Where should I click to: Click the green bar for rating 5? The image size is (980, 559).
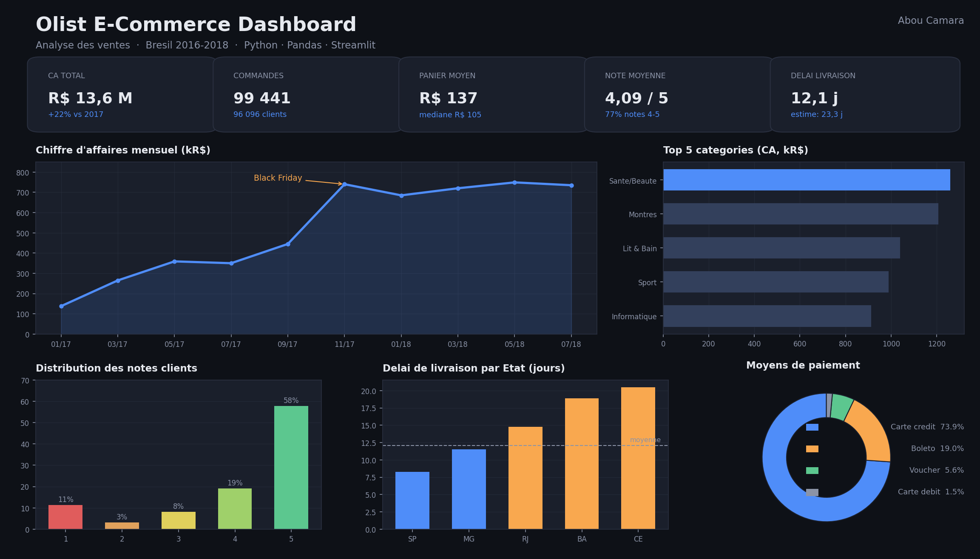point(291,468)
